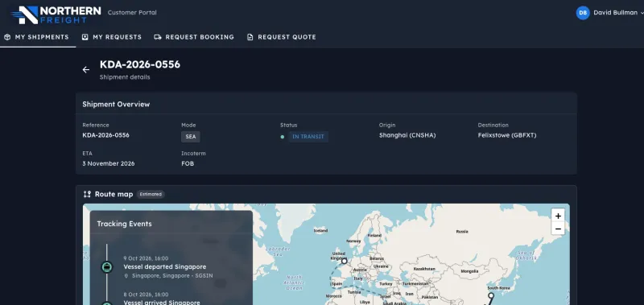The image size is (644, 305).
Task: Select the Vessel departed Singapore event
Action: 165,267
